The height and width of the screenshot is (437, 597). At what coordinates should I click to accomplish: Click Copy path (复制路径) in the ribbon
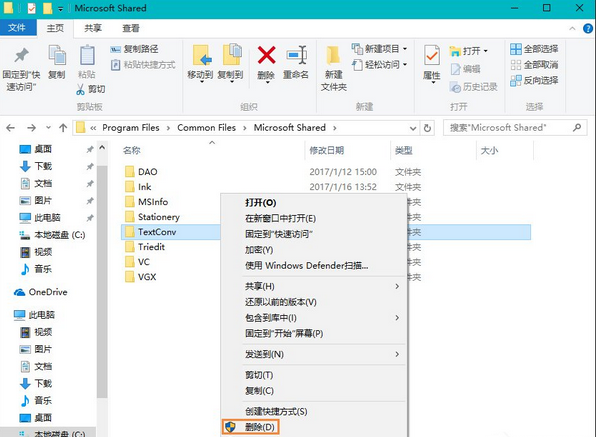tap(134, 49)
